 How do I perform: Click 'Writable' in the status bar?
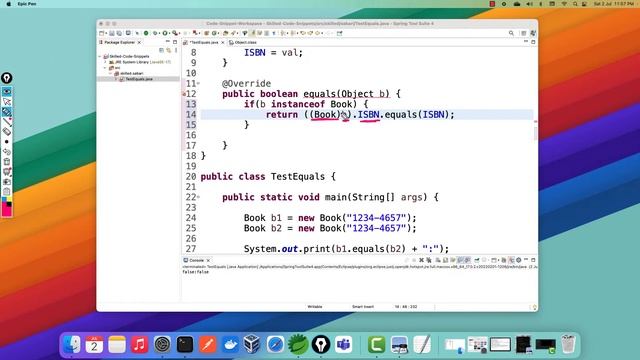coord(314,307)
